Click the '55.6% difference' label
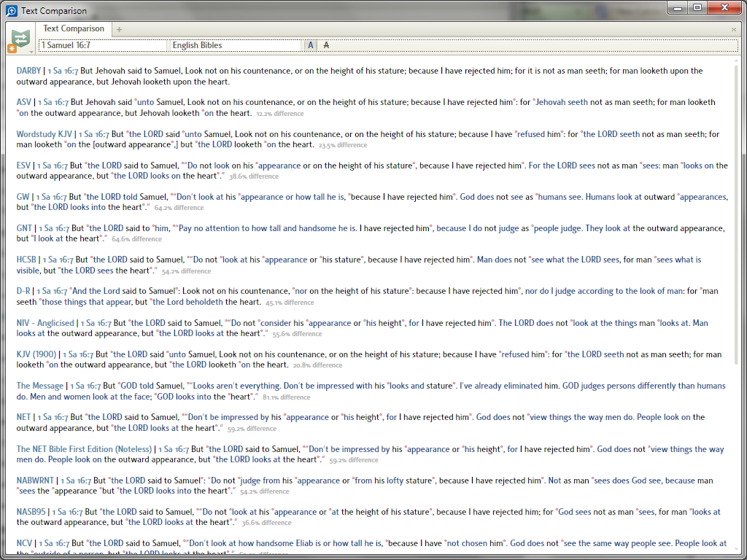This screenshot has width=747, height=560. point(298,334)
